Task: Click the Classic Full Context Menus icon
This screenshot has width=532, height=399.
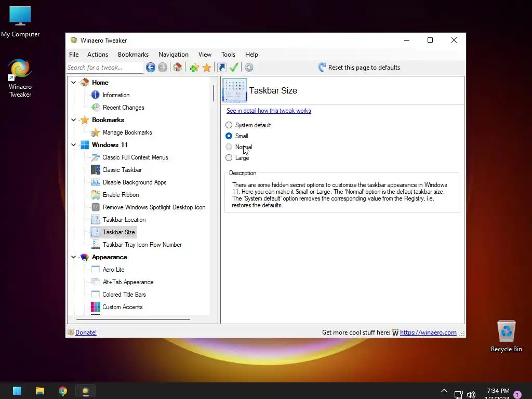Action: point(96,157)
